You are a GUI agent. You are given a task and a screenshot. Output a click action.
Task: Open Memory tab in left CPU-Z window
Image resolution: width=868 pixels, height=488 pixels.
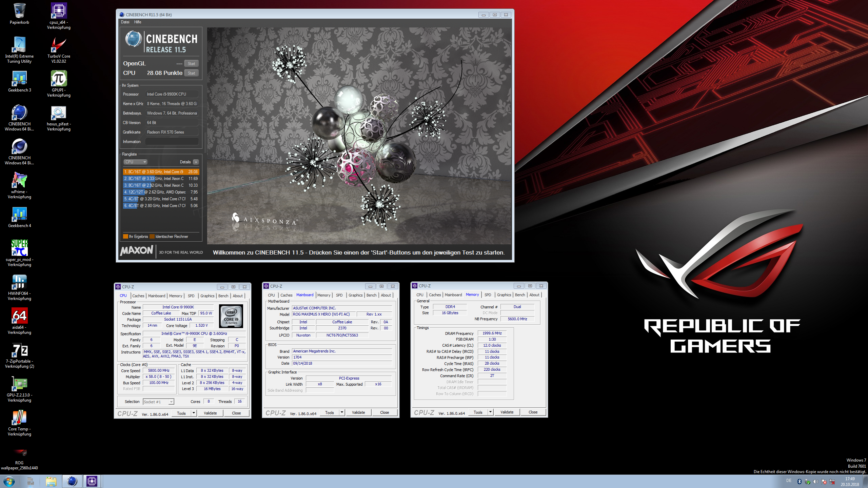pyautogui.click(x=176, y=296)
